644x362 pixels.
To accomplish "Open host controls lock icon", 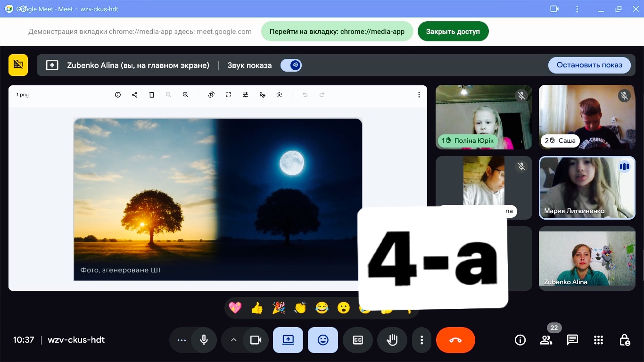I will (624, 340).
